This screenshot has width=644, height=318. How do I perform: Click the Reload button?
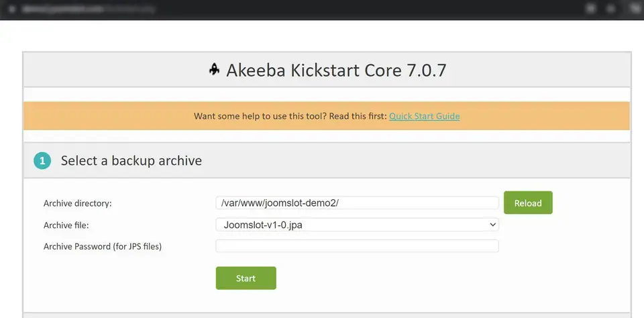(528, 203)
